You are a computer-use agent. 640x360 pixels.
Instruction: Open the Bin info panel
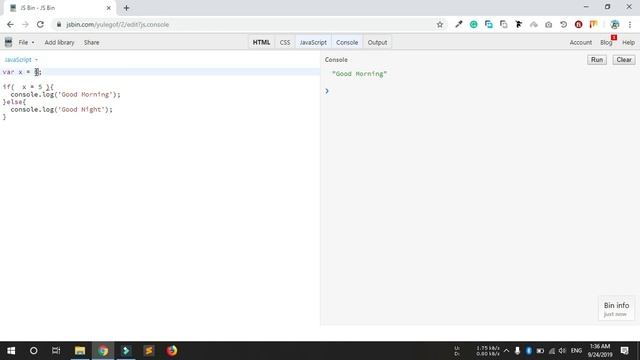click(616, 309)
